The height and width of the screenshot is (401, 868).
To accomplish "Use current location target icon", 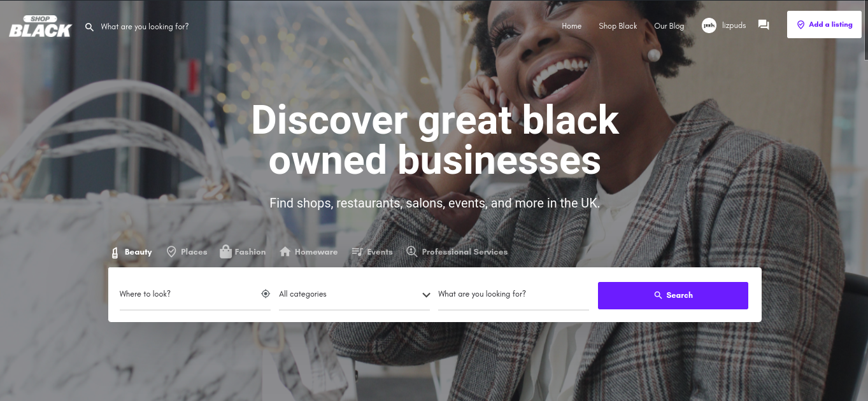I will point(266,294).
